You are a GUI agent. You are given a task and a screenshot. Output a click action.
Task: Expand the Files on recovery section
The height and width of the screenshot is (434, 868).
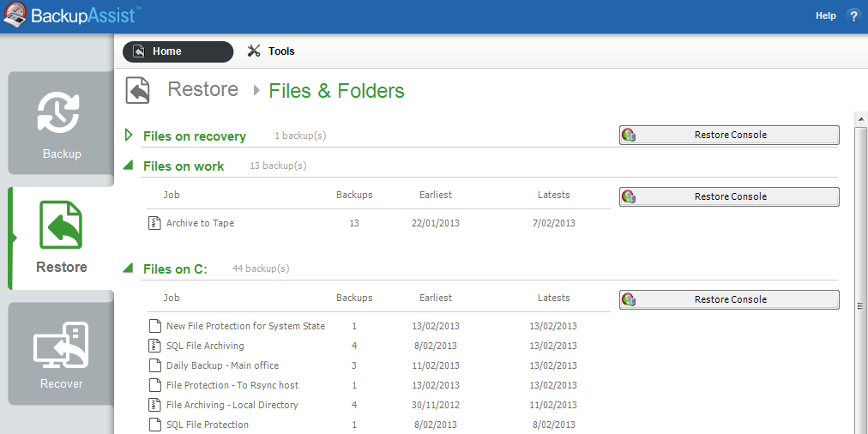(x=129, y=136)
